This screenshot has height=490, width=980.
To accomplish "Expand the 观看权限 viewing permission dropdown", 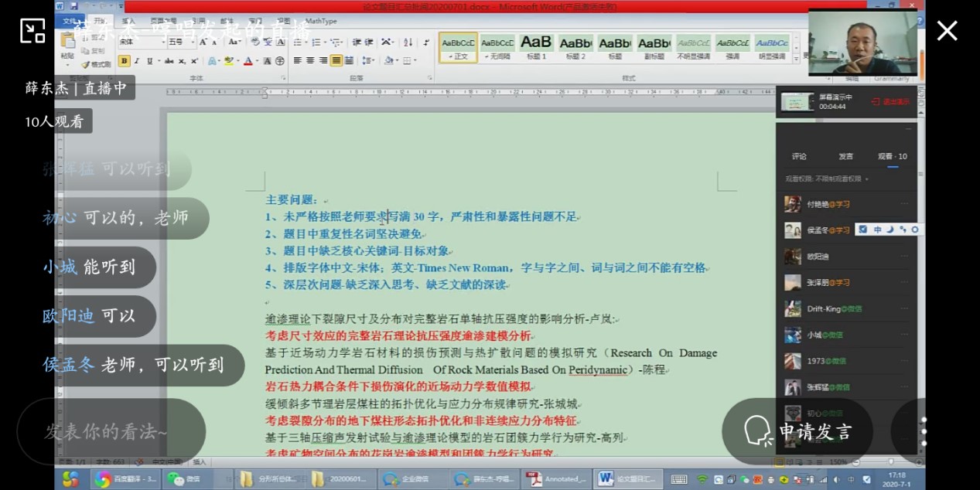I will click(x=828, y=179).
